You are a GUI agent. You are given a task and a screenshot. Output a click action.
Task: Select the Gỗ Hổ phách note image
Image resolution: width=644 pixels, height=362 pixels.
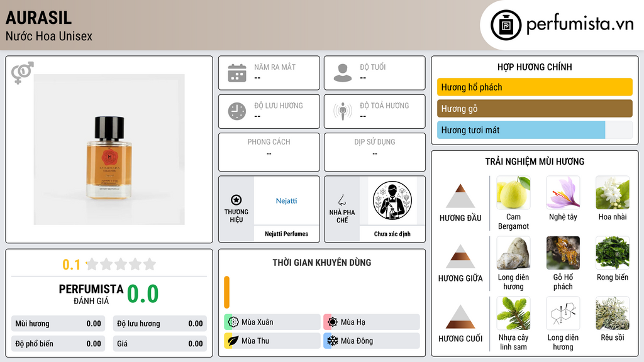coord(563,253)
